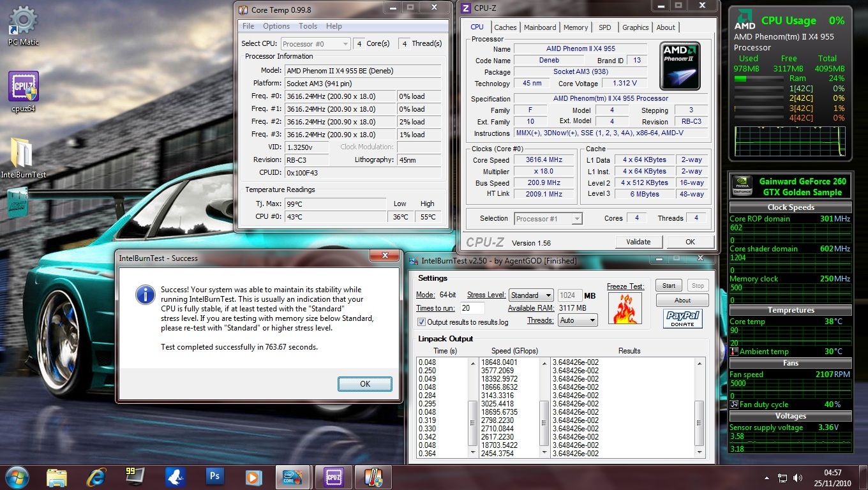Switch to the Caches tab in CPU-Z

click(505, 27)
